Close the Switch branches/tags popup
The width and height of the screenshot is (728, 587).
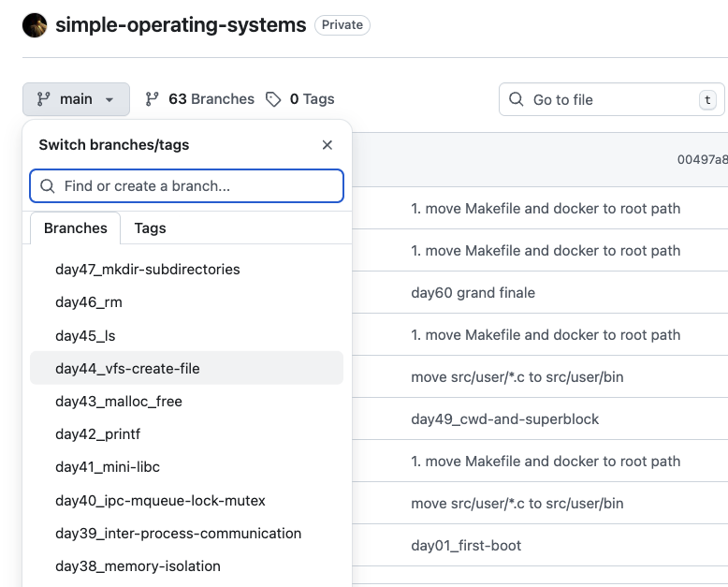click(327, 145)
